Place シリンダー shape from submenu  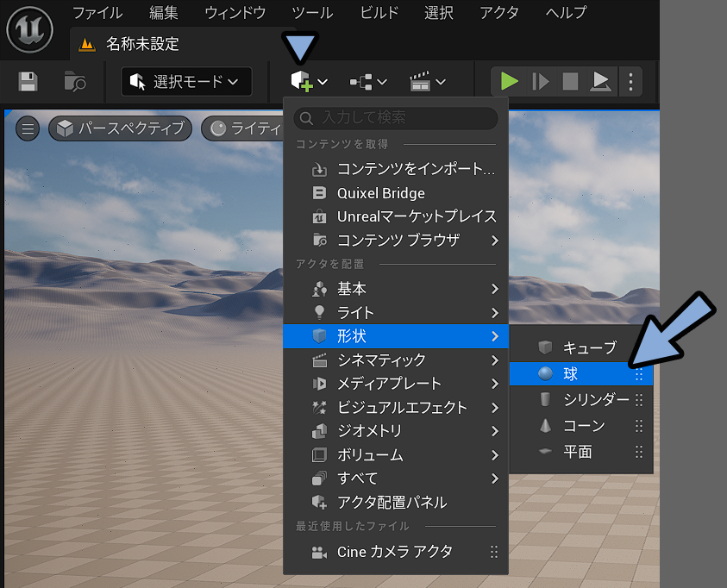click(581, 399)
